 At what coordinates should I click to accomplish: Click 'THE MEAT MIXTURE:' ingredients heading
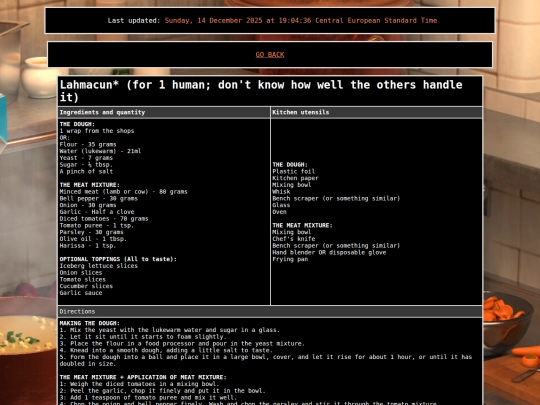(90, 185)
